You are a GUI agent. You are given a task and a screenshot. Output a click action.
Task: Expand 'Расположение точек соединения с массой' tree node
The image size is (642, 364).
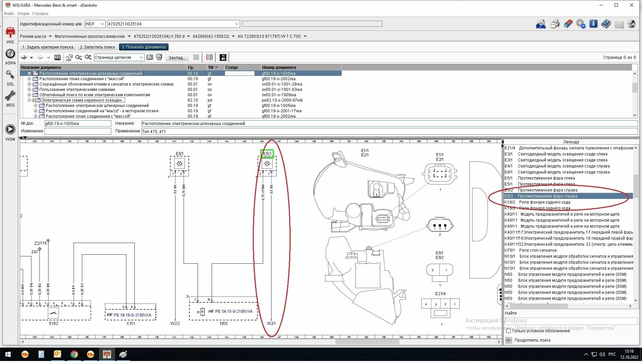point(29,79)
